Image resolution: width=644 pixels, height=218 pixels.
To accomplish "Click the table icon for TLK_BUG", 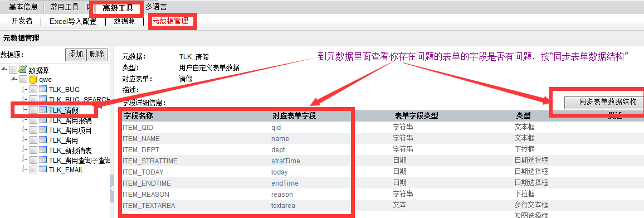I will click(x=43, y=89).
